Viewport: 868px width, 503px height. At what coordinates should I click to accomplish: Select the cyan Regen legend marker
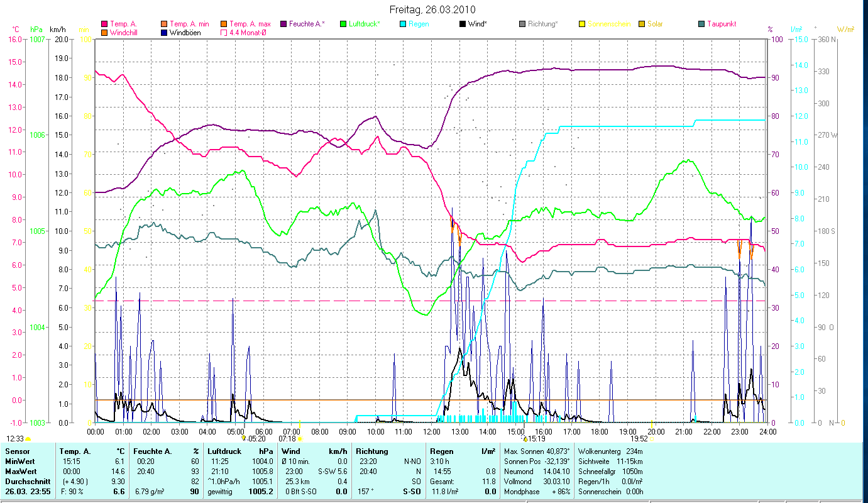click(403, 24)
